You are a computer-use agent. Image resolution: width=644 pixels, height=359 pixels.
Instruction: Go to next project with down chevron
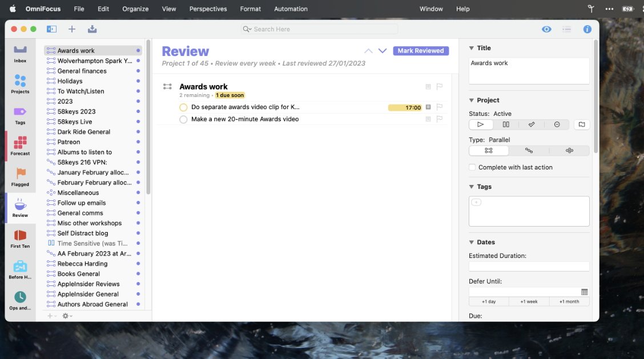tap(383, 51)
